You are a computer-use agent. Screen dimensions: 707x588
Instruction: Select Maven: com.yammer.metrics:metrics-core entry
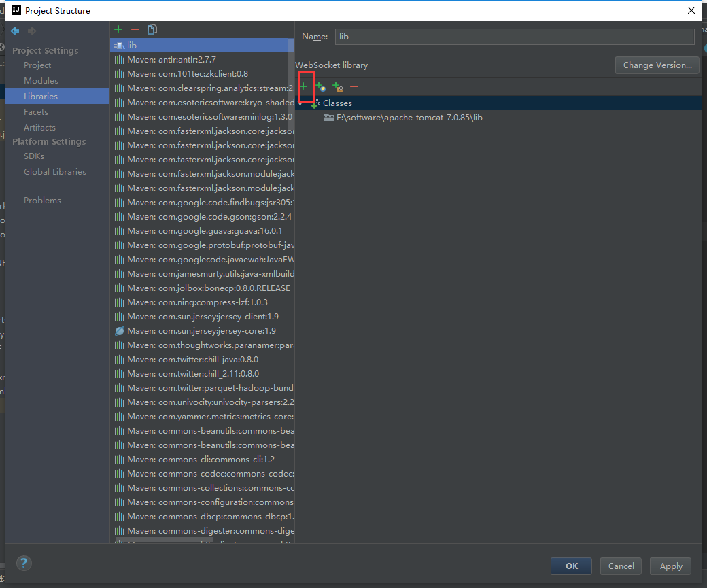(203, 417)
